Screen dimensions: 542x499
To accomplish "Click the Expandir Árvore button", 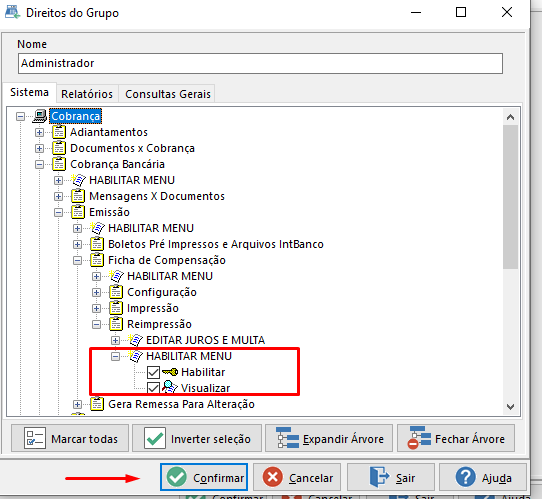I will [329, 438].
